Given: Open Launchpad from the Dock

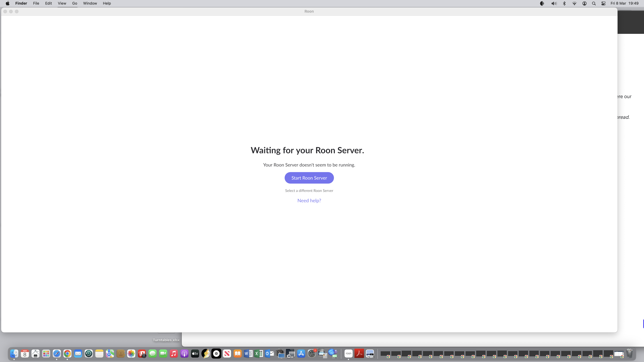Looking at the screenshot, I should (x=46, y=354).
